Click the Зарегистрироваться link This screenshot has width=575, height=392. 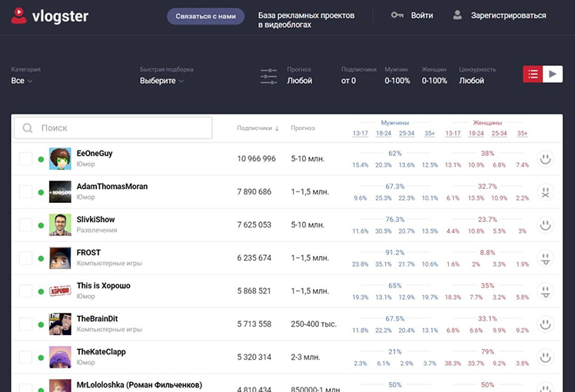pos(509,15)
